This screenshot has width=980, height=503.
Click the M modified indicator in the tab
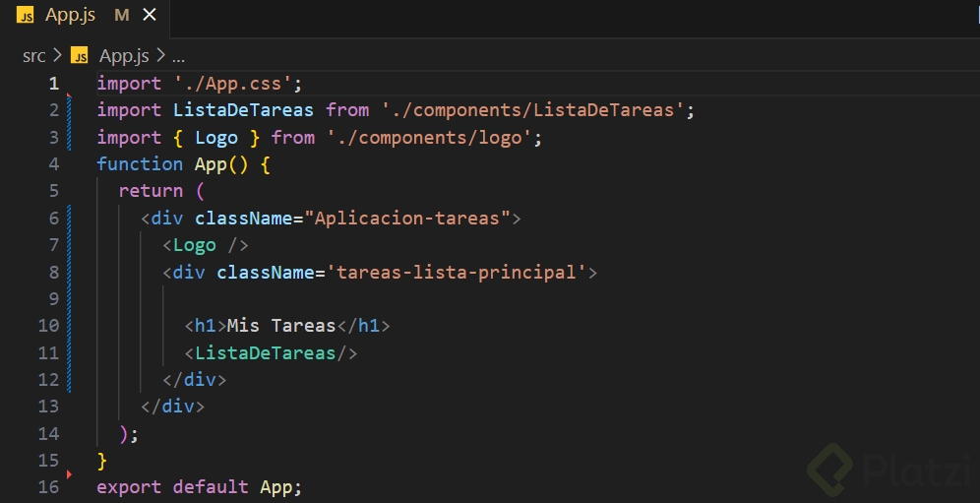(x=122, y=16)
